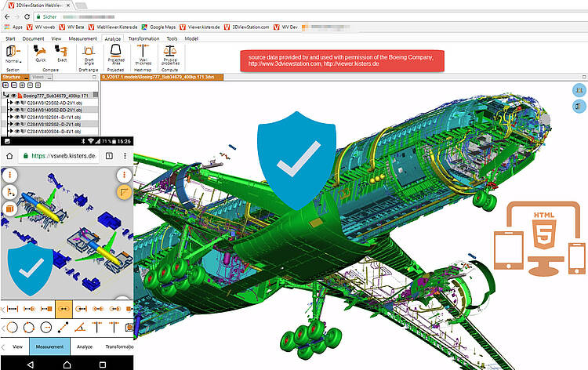
Task: Open the Tools ribbon tab
Action: 172,38
